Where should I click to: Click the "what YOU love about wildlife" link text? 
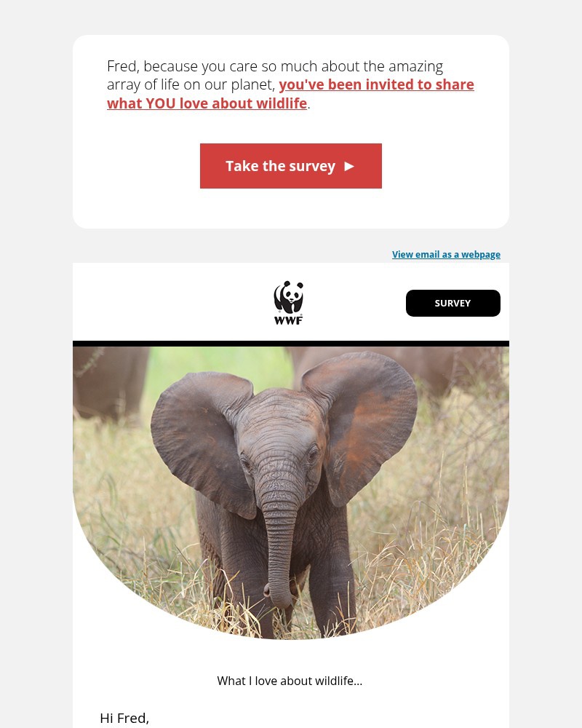(x=207, y=103)
